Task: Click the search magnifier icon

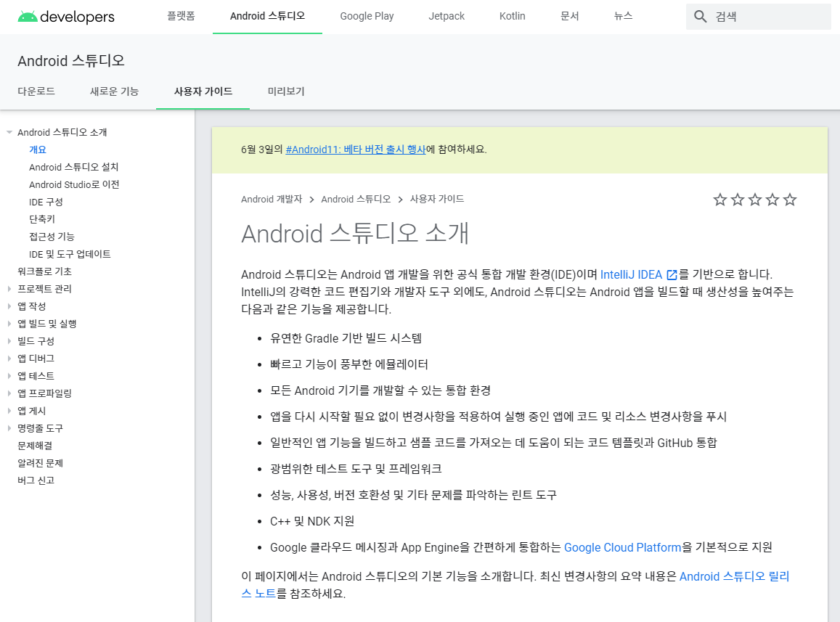Action: (x=700, y=17)
